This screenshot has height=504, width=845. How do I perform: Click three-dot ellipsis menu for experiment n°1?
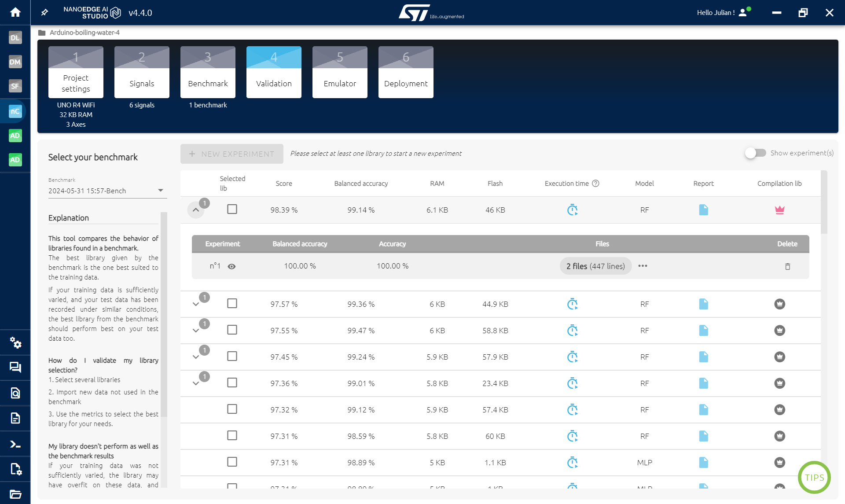(643, 266)
